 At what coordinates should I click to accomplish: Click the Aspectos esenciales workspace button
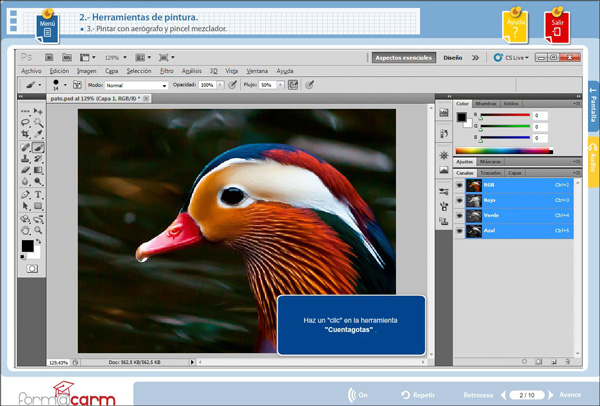click(x=403, y=58)
